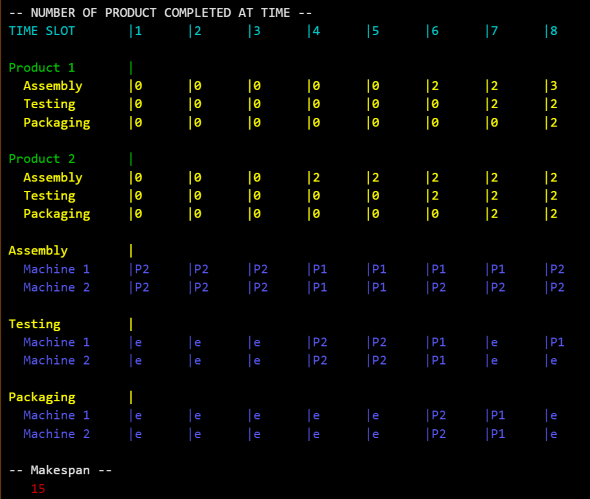Click Assembly Machine 2 'P1' at slot 5

[379, 288]
